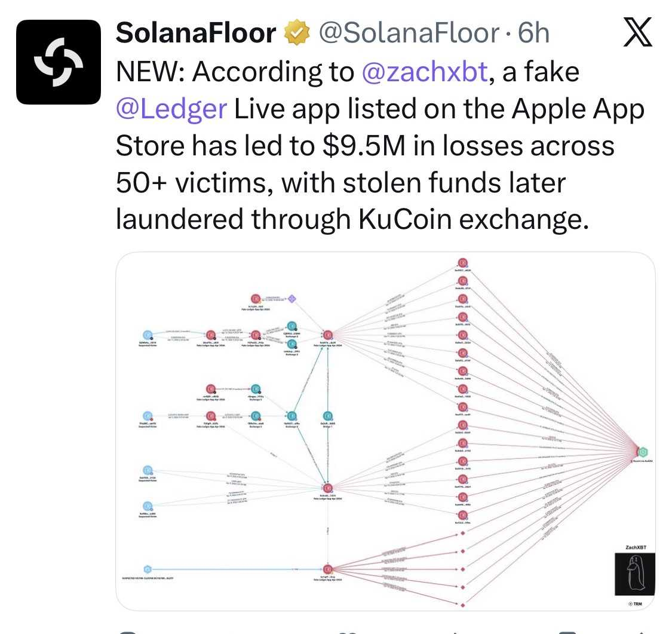The image size is (672, 634).
Task: Click the SolanaFloor display name
Action: pyautogui.click(x=195, y=34)
